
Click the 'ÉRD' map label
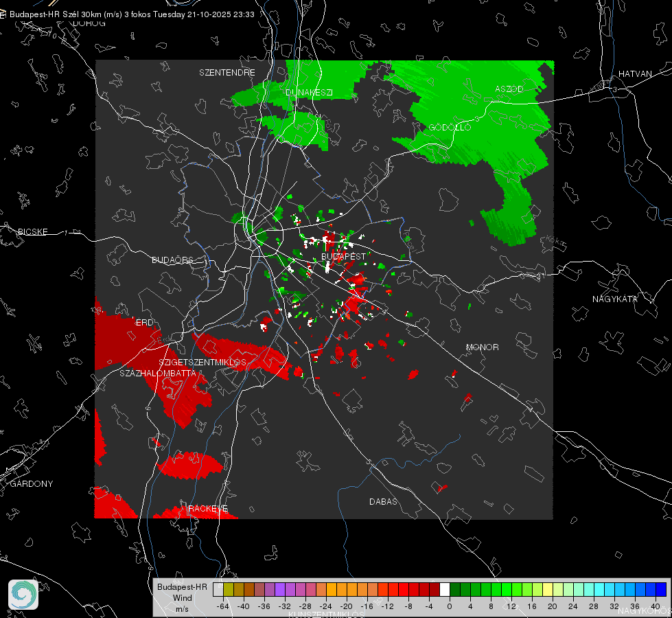144,323
